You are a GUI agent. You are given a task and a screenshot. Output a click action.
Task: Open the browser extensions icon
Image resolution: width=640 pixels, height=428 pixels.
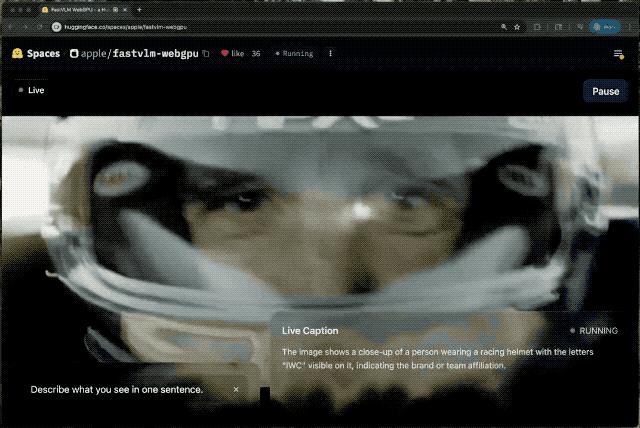point(537,27)
